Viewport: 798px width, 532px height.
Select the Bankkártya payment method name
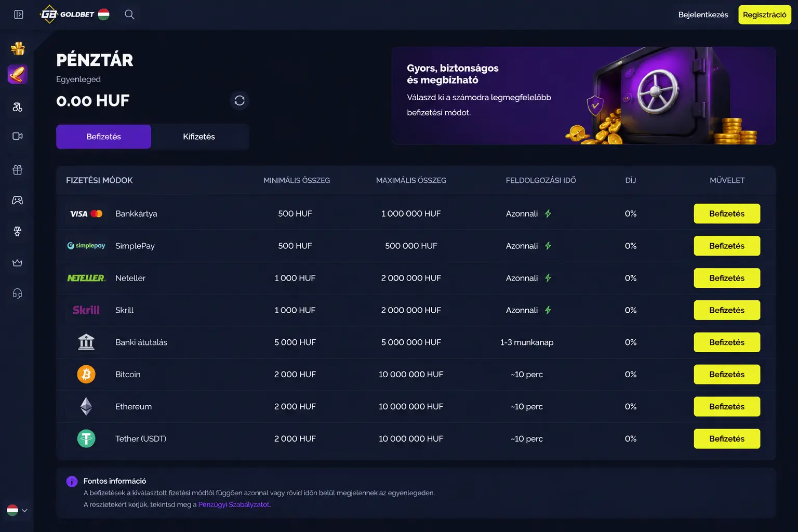(x=136, y=214)
